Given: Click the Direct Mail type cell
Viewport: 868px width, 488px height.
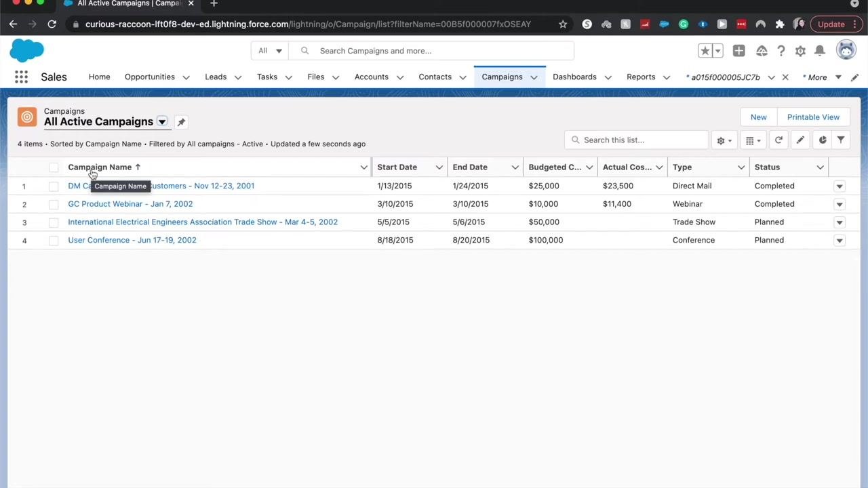Looking at the screenshot, I should coord(692,186).
